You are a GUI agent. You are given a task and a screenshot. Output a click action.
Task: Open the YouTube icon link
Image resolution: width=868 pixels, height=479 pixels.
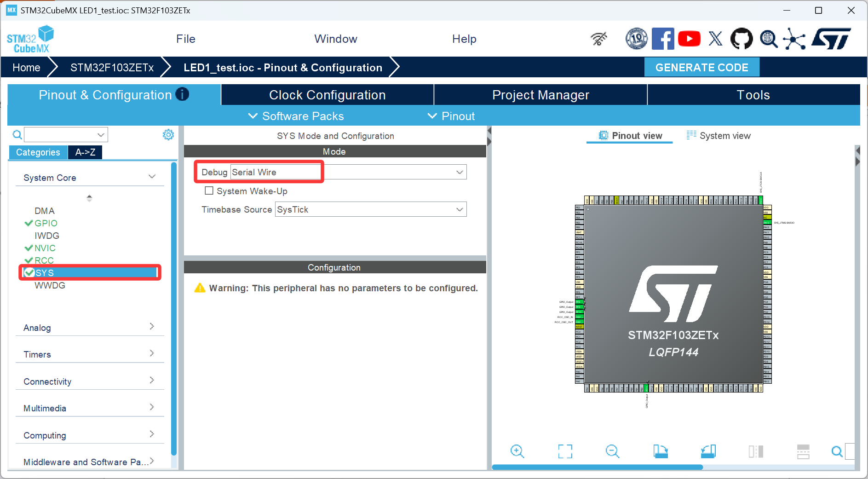tap(689, 39)
